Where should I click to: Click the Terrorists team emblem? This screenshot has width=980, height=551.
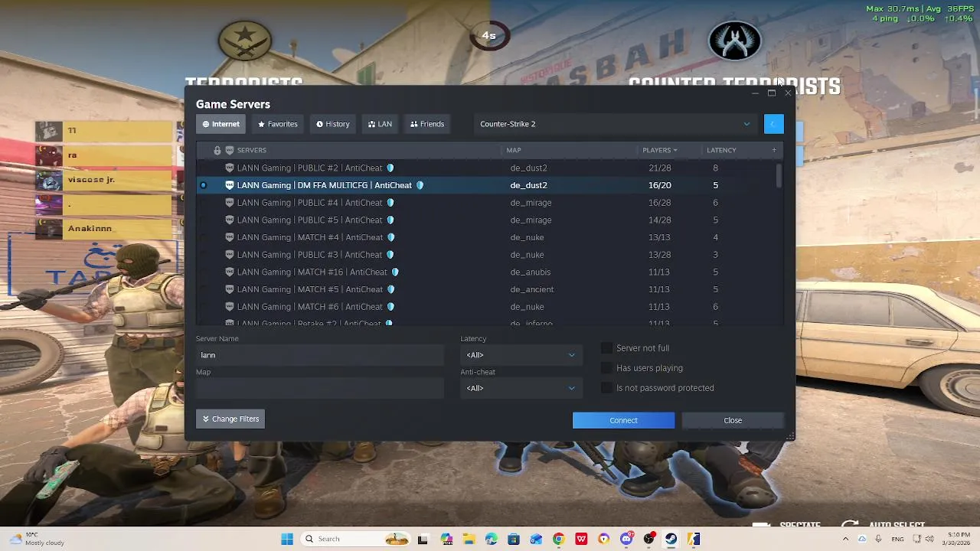[x=245, y=41]
